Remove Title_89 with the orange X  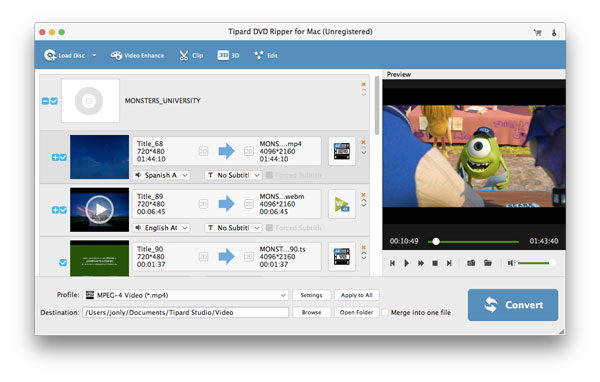(364, 195)
